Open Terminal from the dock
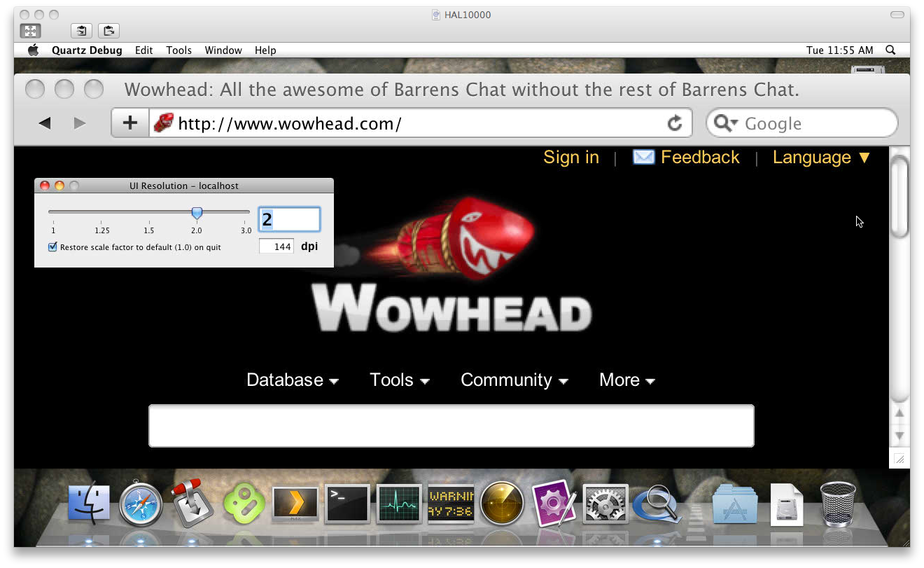Image resolution: width=924 pixels, height=568 pixels. pyautogui.click(x=348, y=503)
